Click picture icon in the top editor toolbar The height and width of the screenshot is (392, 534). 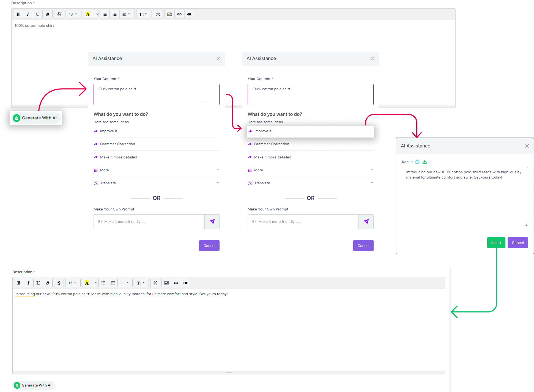[x=169, y=14]
